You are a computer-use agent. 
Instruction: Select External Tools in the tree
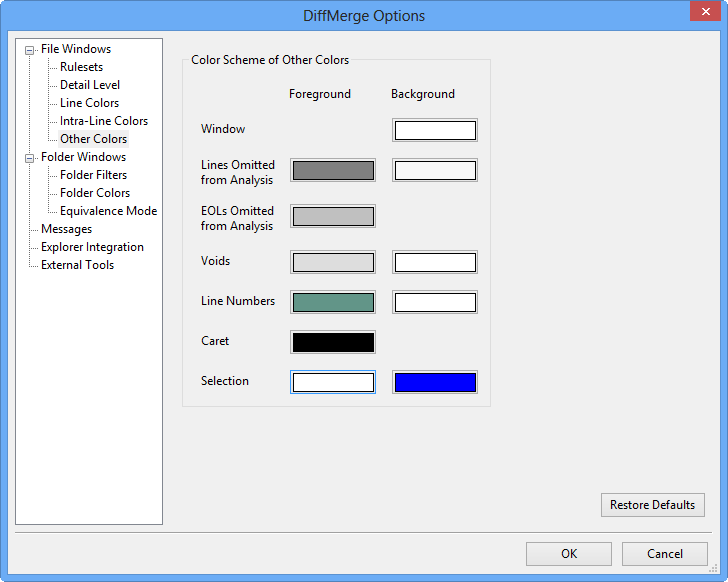coord(77,265)
